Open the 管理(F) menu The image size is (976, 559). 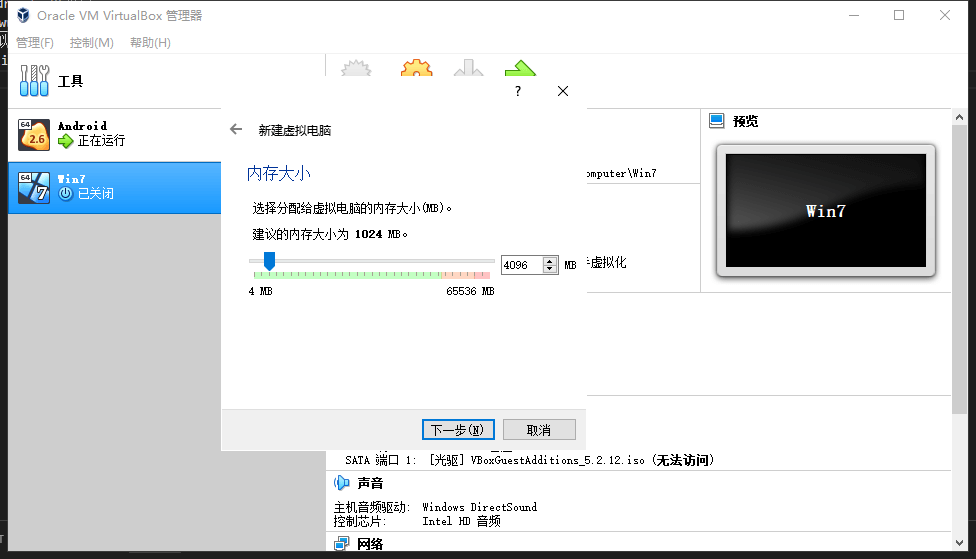pyautogui.click(x=35, y=43)
